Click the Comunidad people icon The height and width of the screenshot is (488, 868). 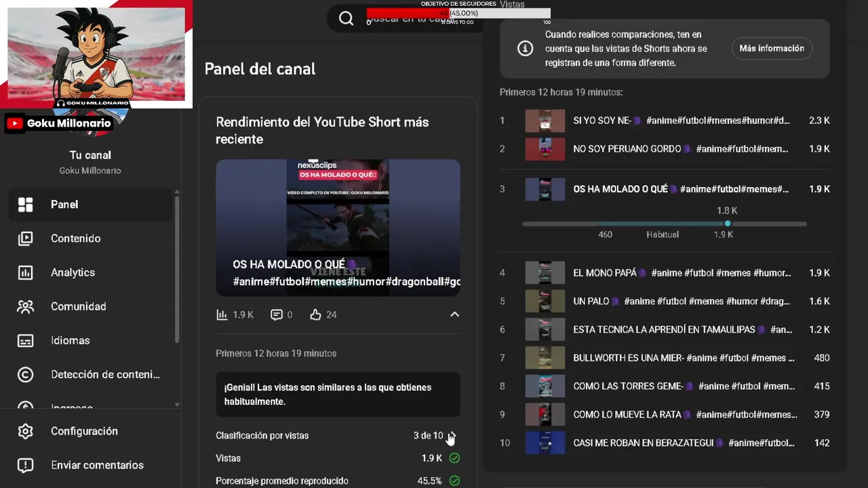[25, 306]
